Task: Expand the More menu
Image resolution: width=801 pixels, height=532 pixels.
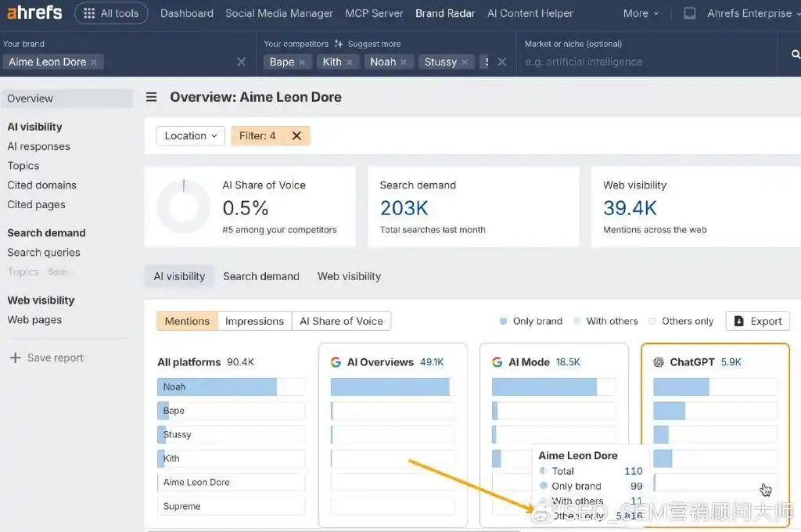Action: (641, 13)
